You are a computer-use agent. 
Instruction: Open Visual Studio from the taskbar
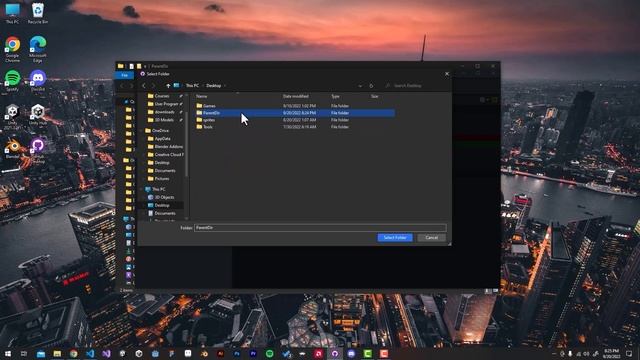pos(106,353)
